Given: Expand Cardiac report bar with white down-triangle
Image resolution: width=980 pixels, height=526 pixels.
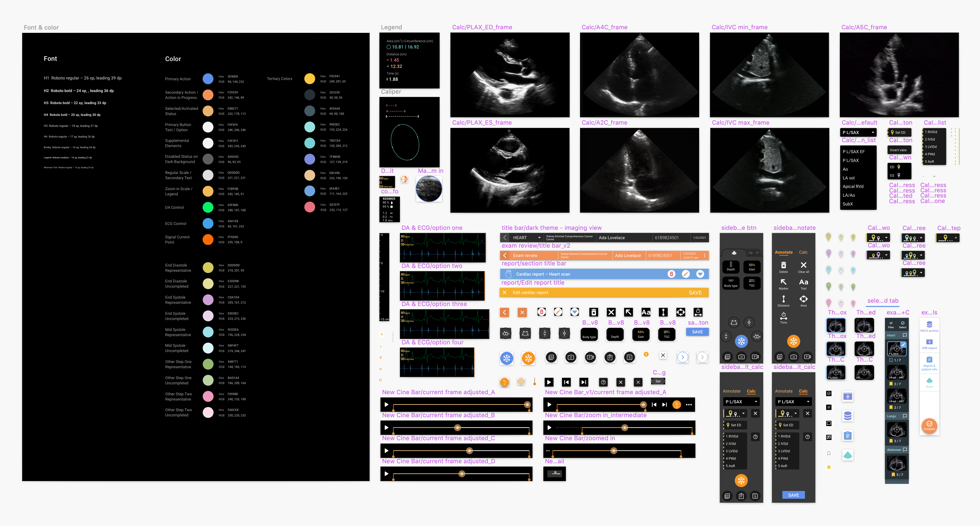Looking at the screenshot, I should (x=700, y=274).
